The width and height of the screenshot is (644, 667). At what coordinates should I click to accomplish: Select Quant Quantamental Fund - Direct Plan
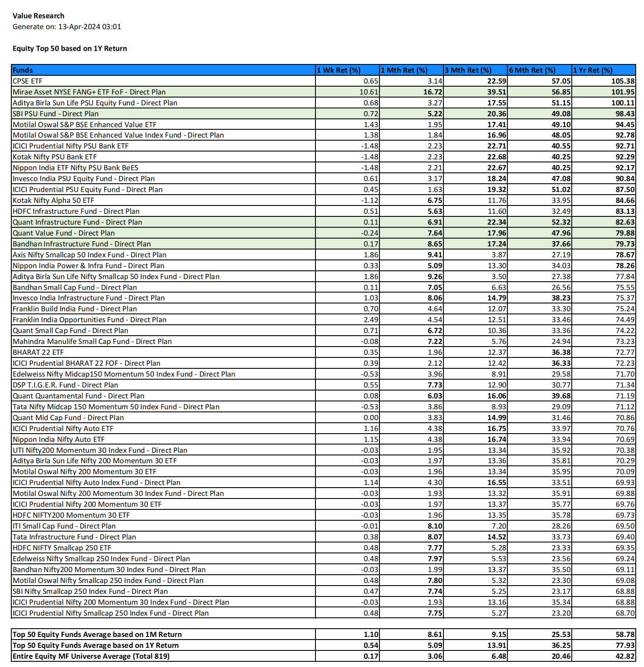[x=78, y=396]
